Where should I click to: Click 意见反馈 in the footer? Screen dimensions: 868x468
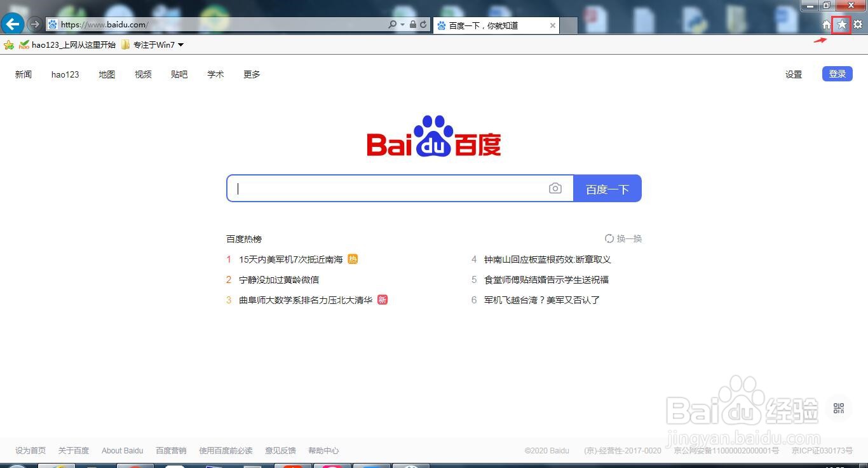[x=280, y=450]
